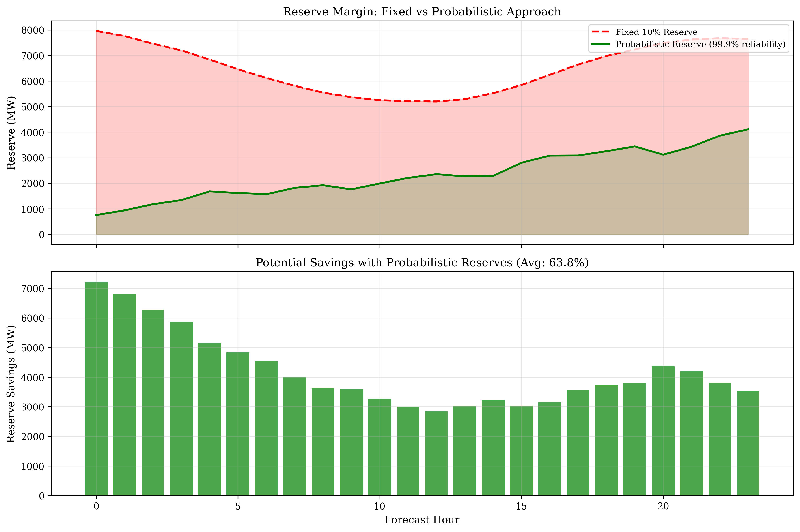Click the Fixed 10% Reserve legend label
The image size is (800, 532).
coord(656,32)
